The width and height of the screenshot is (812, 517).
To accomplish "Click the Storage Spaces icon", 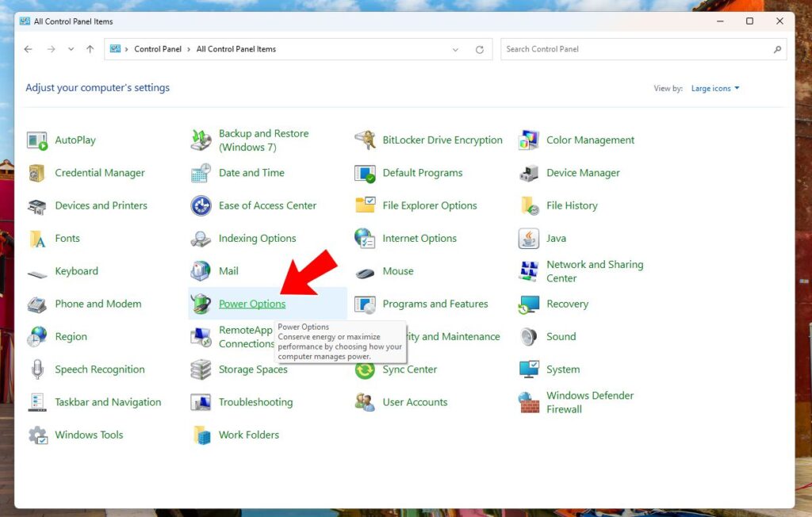I will tap(201, 370).
